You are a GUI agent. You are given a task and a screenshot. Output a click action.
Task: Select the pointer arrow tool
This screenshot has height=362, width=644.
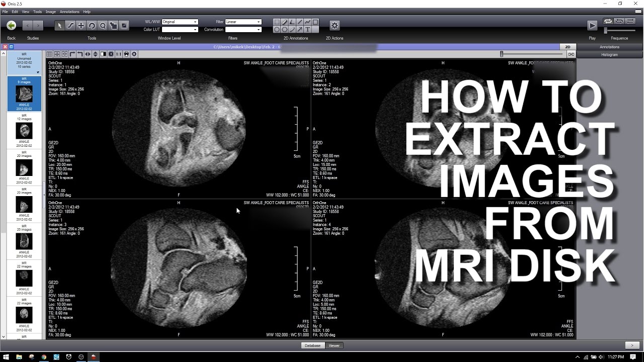(59, 26)
